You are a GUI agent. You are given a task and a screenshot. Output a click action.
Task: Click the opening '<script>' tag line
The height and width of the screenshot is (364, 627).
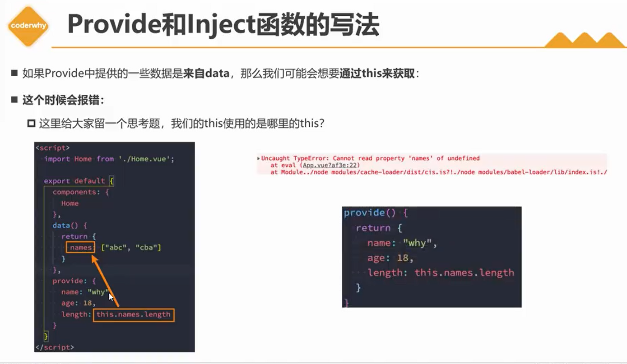[52, 147]
